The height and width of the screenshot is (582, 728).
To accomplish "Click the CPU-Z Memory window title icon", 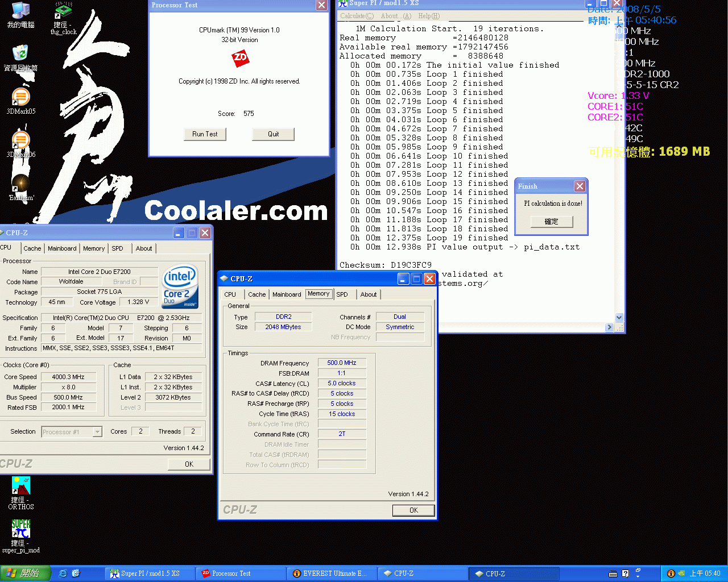I will [x=224, y=278].
